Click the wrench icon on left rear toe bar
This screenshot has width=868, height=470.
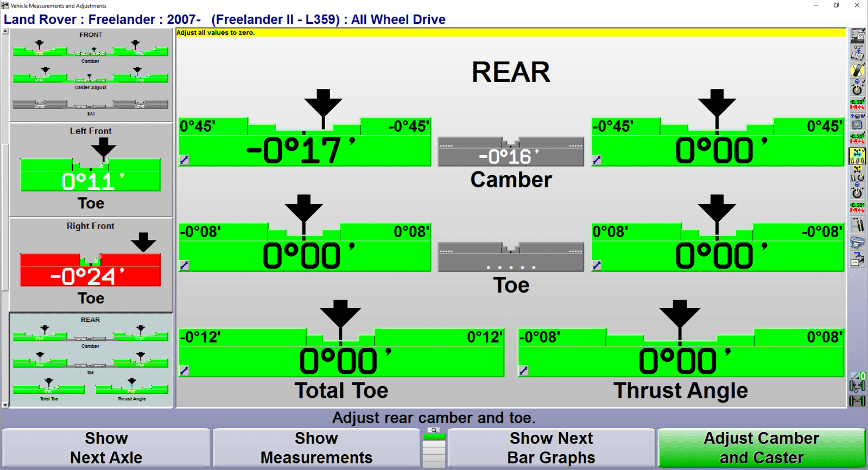[x=184, y=265]
